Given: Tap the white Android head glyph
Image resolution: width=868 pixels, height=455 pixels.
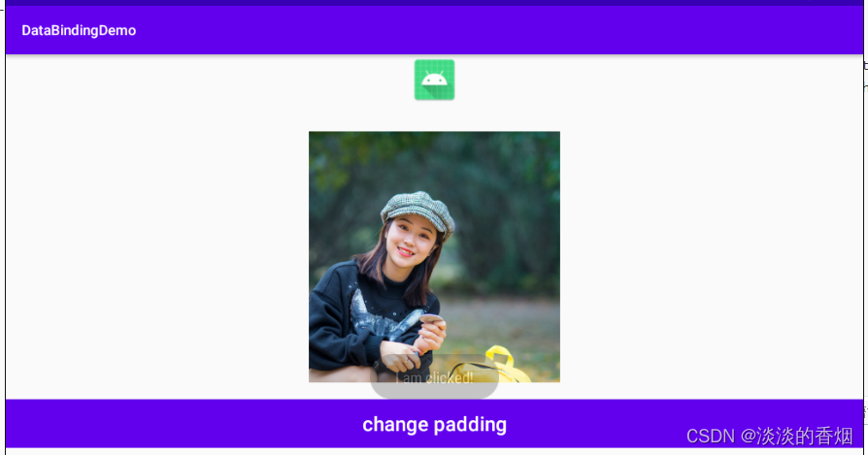Looking at the screenshot, I should (x=435, y=79).
